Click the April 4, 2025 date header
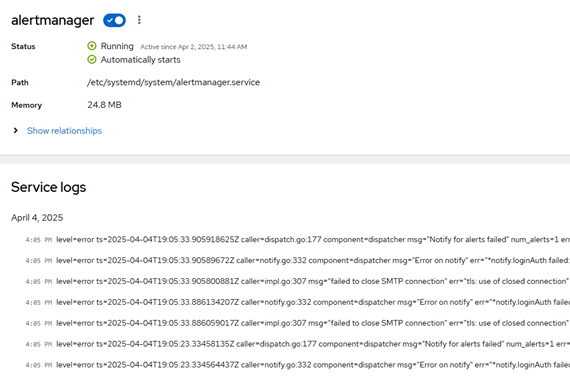Image resolution: width=570 pixels, height=377 pixels. (x=37, y=217)
